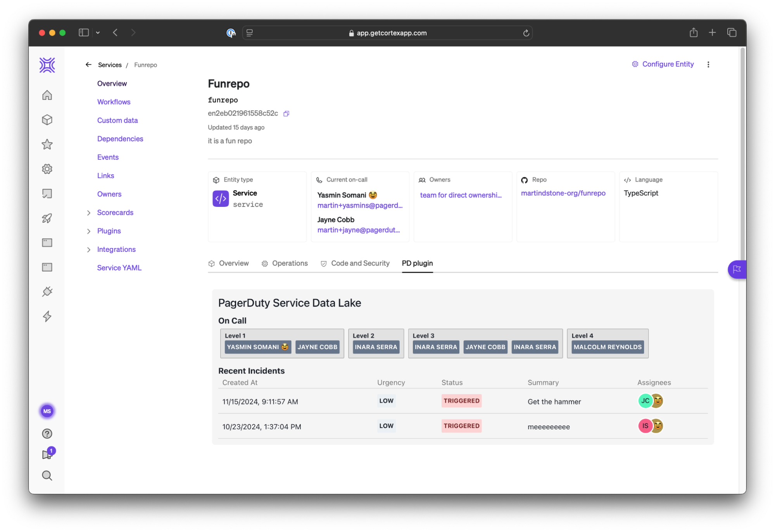Open the rocket icon in left sidebar

tap(47, 218)
